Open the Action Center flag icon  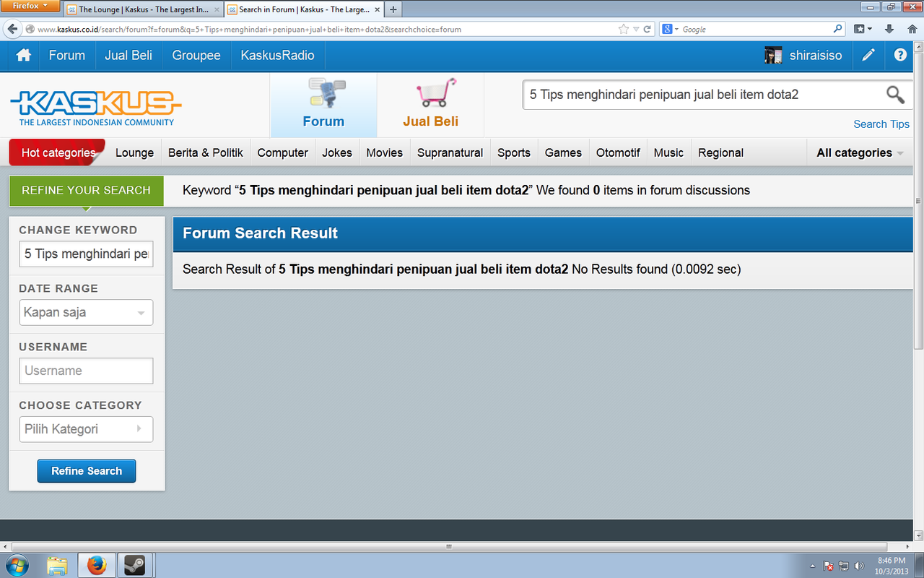[x=829, y=566]
